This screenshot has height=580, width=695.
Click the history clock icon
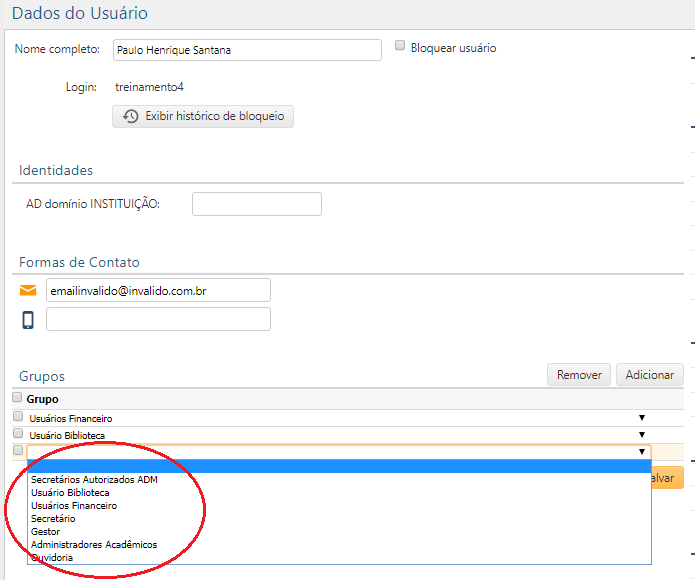tap(130, 117)
